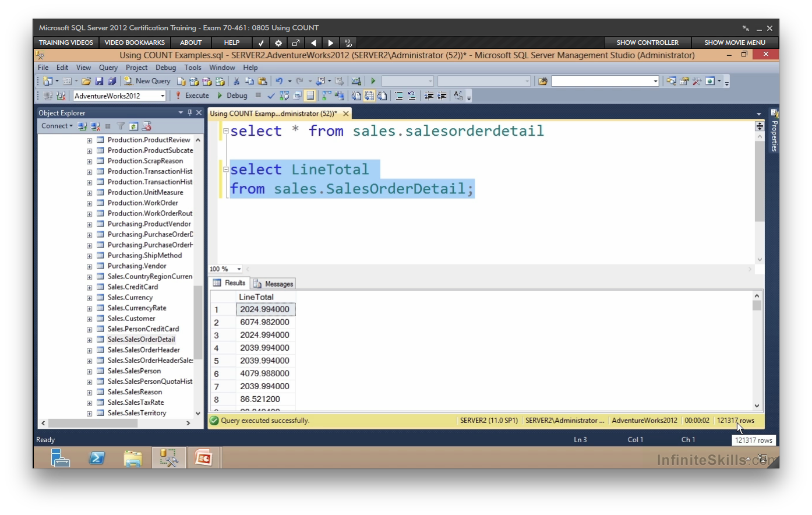
Task: Open the Tools menu
Action: [x=193, y=68]
